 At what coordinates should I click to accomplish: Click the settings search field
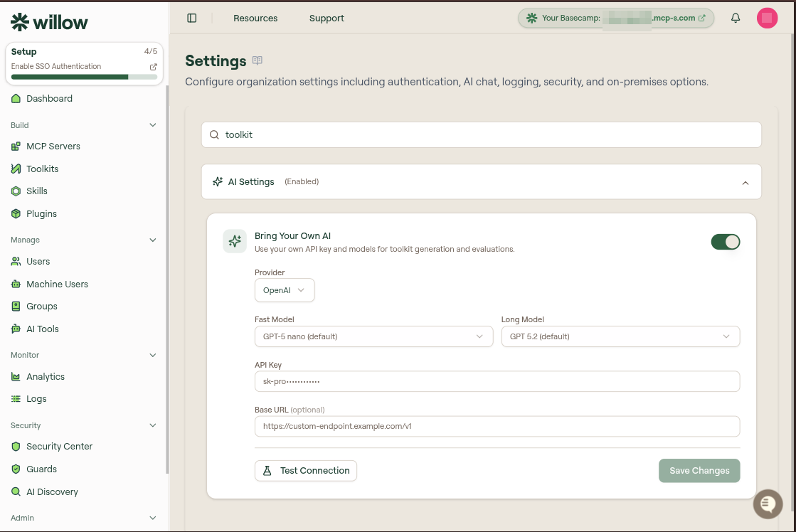point(482,134)
